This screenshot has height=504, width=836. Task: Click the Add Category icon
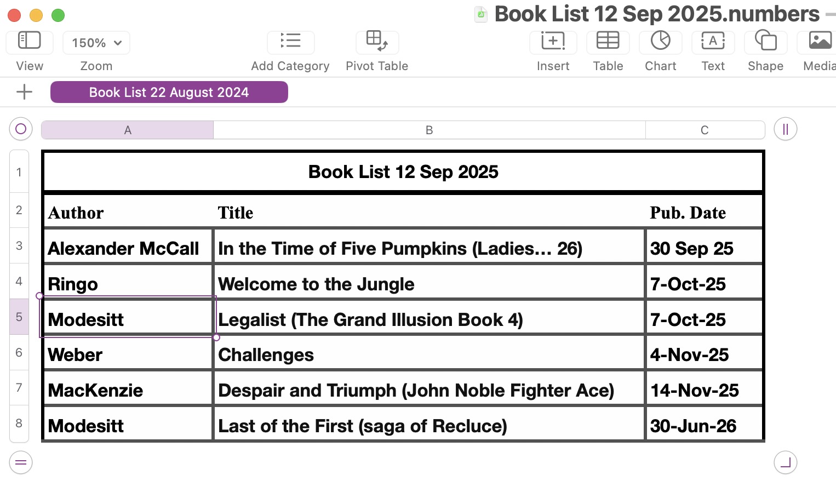tap(290, 42)
